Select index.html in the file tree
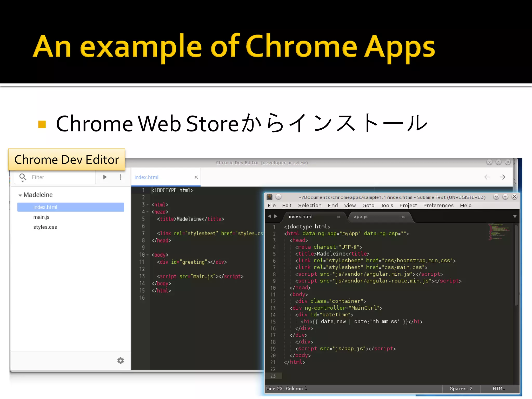This screenshot has height=399, width=532. (x=71, y=207)
